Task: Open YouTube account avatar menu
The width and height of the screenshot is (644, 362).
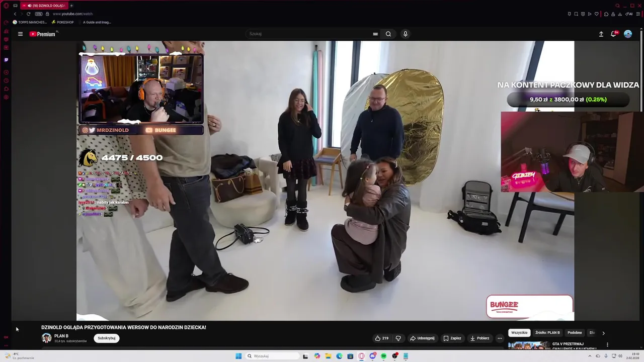Action: 628,34
